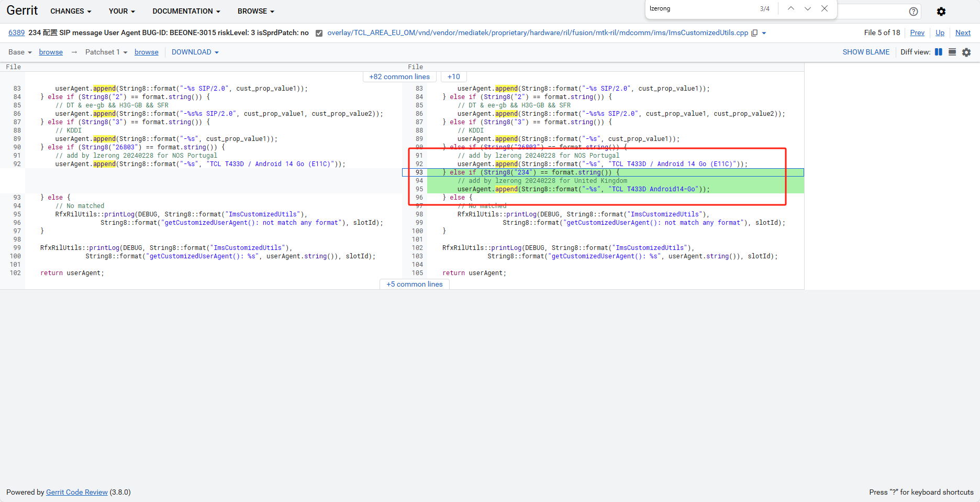Select right-side line number 105

(417, 273)
